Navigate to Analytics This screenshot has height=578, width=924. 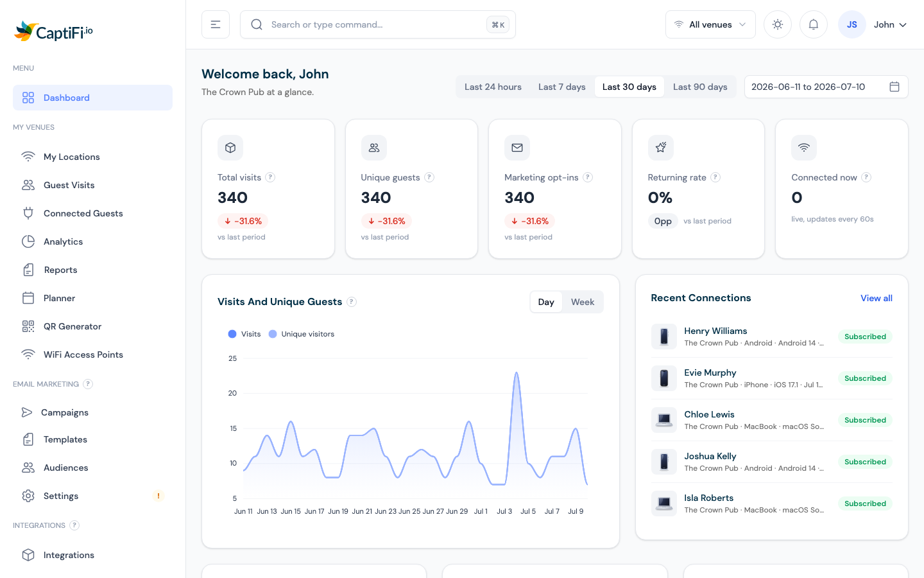coord(92,241)
